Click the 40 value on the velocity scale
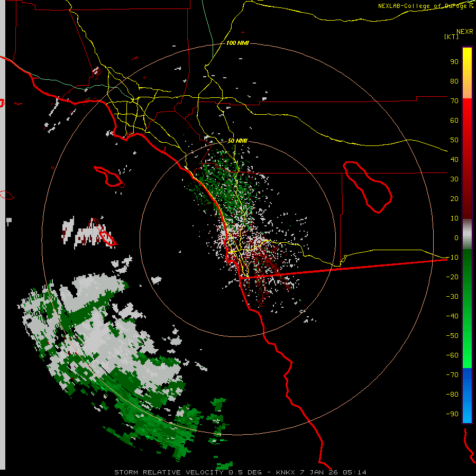Screen dimensions: 476x476 pyautogui.click(x=454, y=159)
